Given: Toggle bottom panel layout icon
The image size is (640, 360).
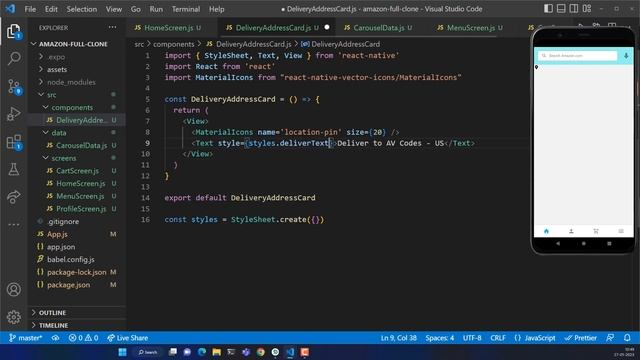Looking at the screenshot, I should [561, 9].
